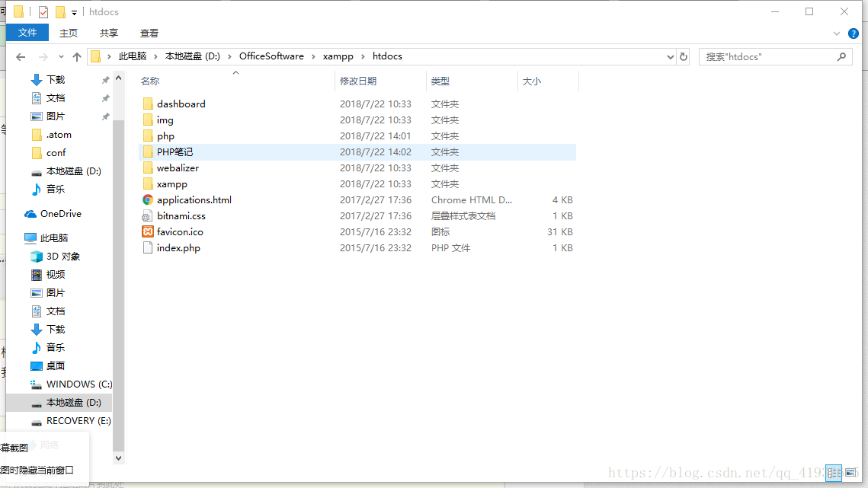This screenshot has height=488, width=868.
Task: Select 此电脑 in the navigation pane
Action: (x=53, y=238)
